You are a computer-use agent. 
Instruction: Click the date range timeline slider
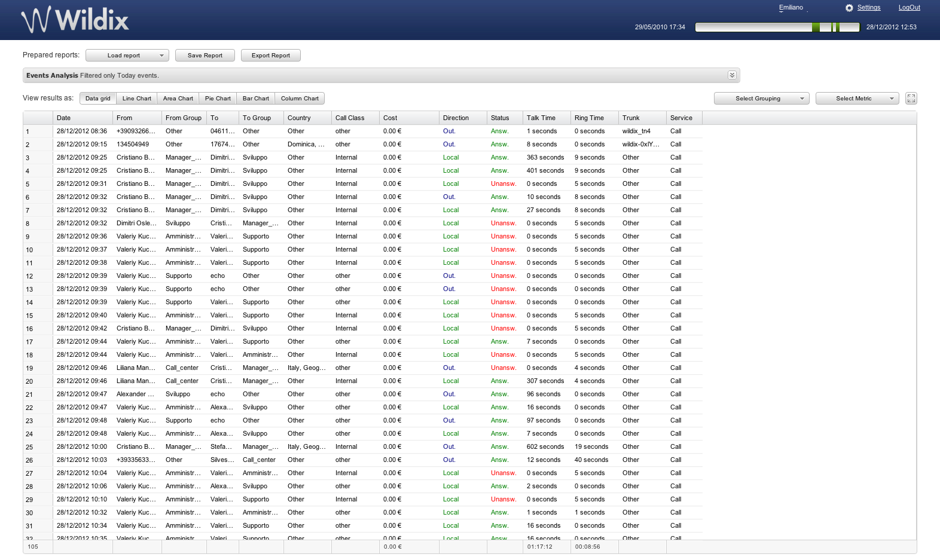777,27
